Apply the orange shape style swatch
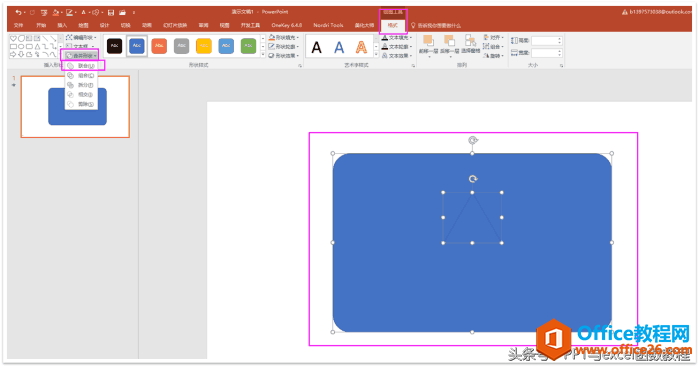Screen dimensions: 699x367 click(x=159, y=46)
